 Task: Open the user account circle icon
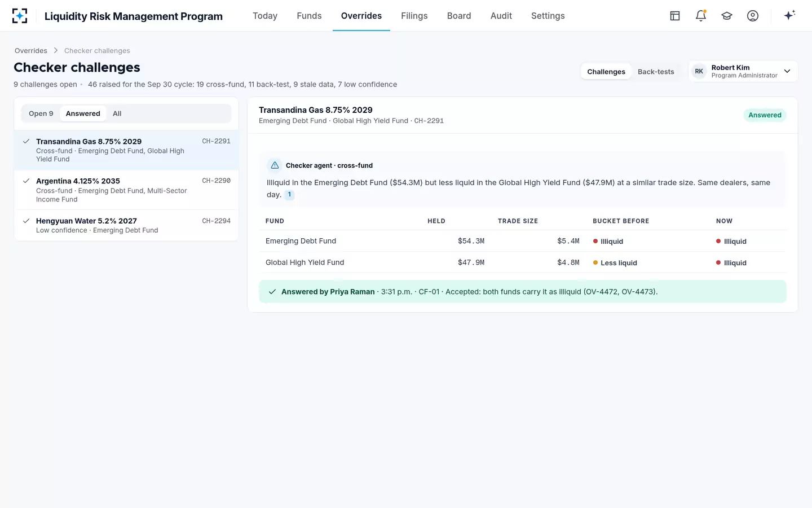pyautogui.click(x=753, y=16)
